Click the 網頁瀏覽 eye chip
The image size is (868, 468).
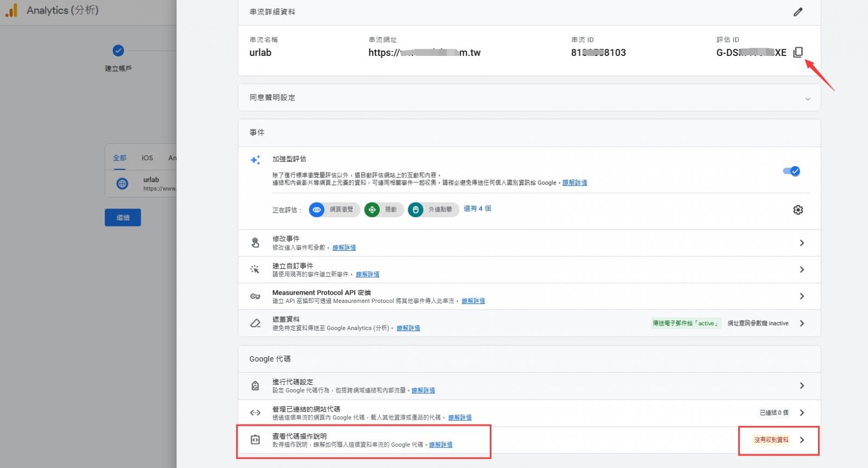coord(334,210)
